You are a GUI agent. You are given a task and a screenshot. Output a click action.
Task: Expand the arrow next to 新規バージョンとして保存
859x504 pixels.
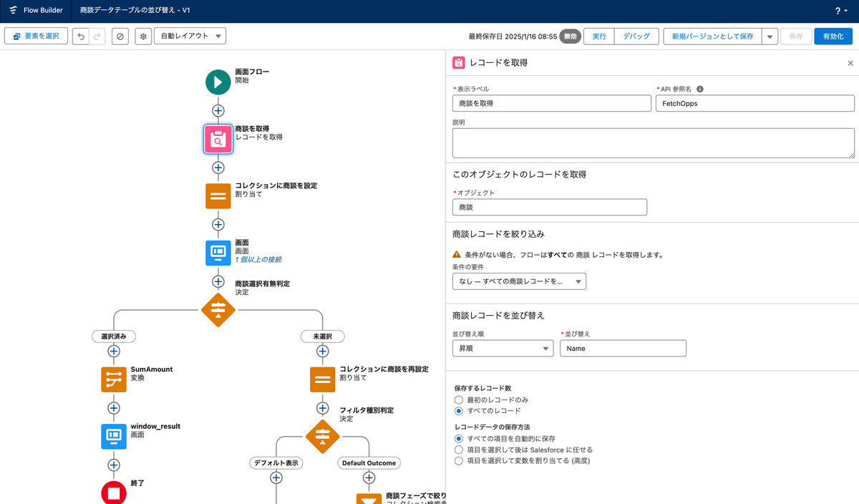(x=770, y=36)
